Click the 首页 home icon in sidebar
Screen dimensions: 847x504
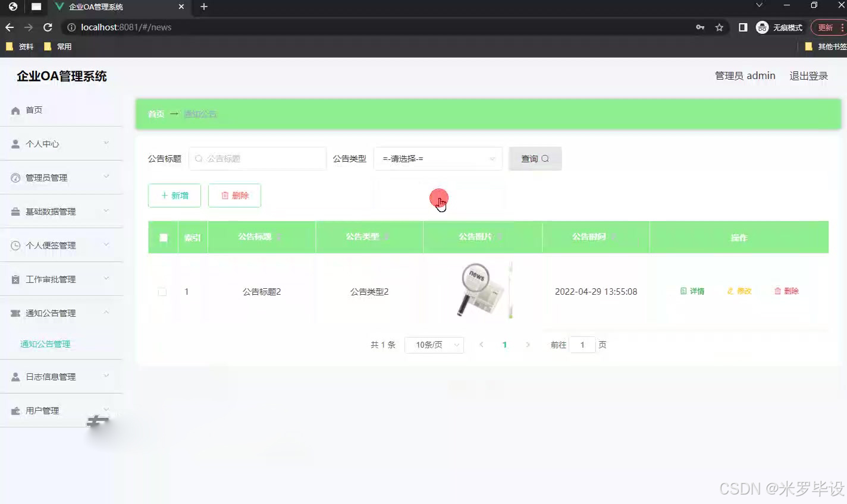[17, 110]
